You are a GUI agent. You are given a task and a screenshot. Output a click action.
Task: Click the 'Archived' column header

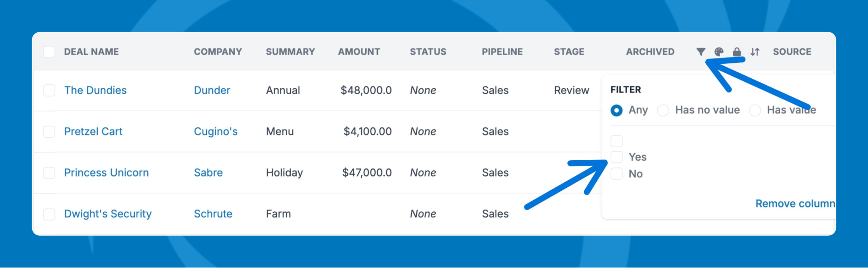(x=650, y=52)
